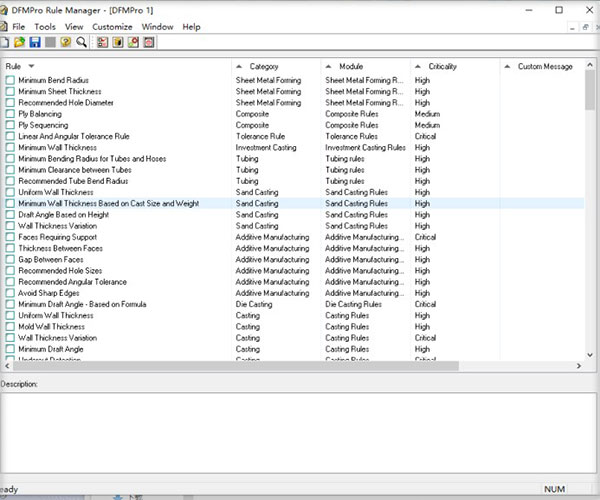Check Minimum Bending Radius for Tubes and Hoses
The width and height of the screenshot is (600, 500).
click(10, 158)
